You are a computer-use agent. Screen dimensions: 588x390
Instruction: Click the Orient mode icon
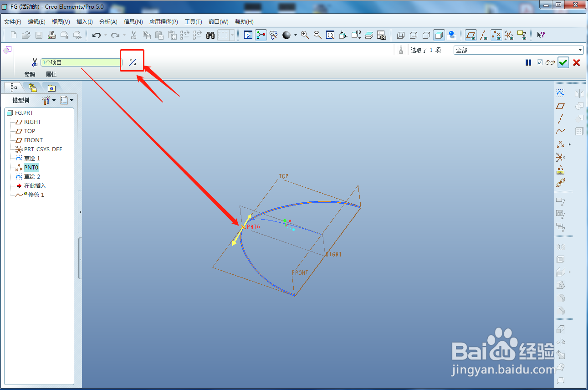click(274, 35)
